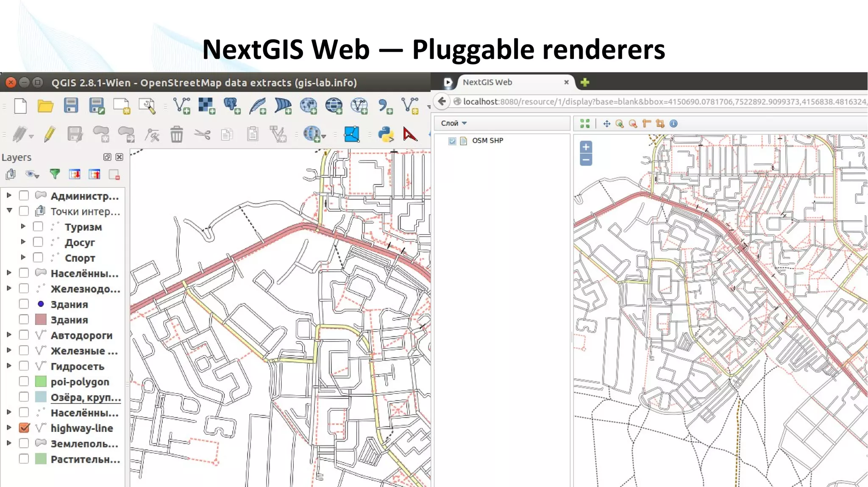
Task: Collapse the Точки интер… group
Action: coord(9,210)
